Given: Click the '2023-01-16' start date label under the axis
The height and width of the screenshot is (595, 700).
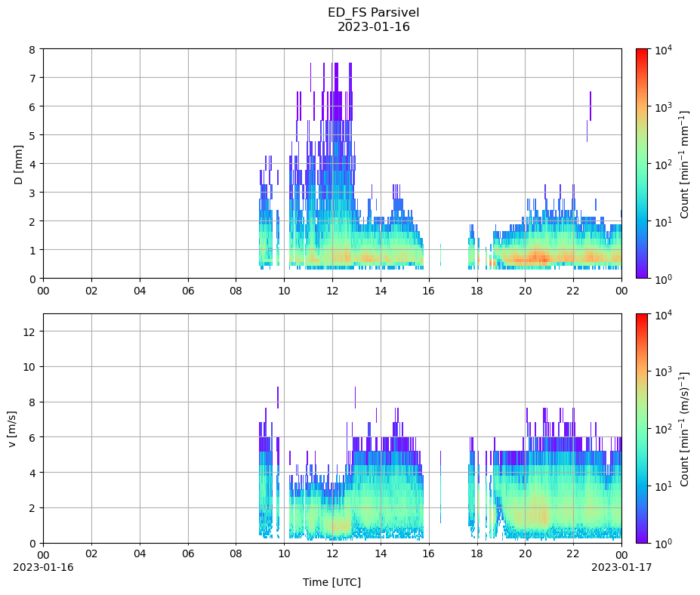Looking at the screenshot, I should [x=43, y=567].
